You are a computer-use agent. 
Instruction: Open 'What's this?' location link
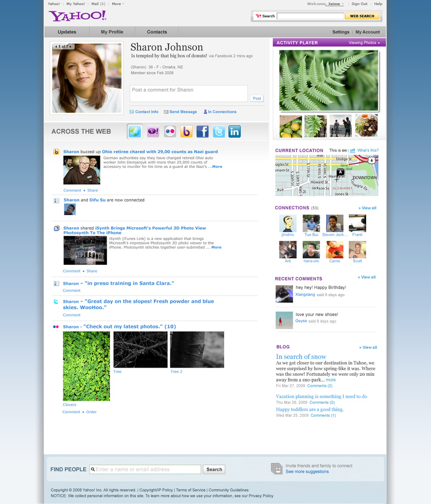[x=368, y=151]
